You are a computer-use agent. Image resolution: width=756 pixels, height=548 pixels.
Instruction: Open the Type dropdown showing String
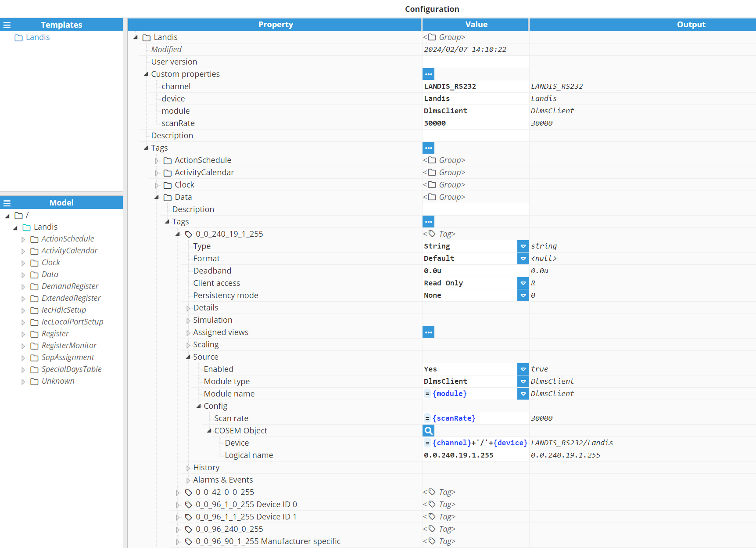click(x=523, y=246)
